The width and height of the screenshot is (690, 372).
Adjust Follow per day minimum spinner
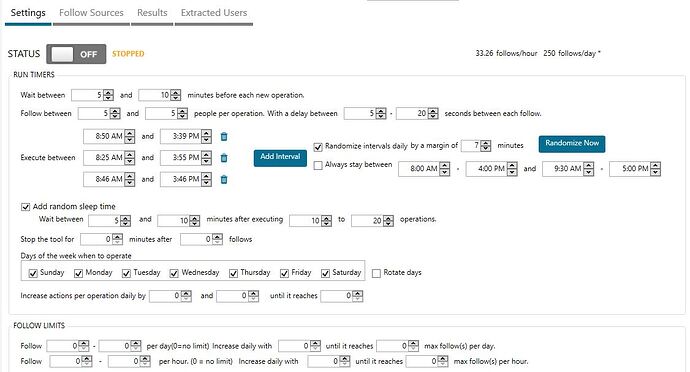point(68,346)
